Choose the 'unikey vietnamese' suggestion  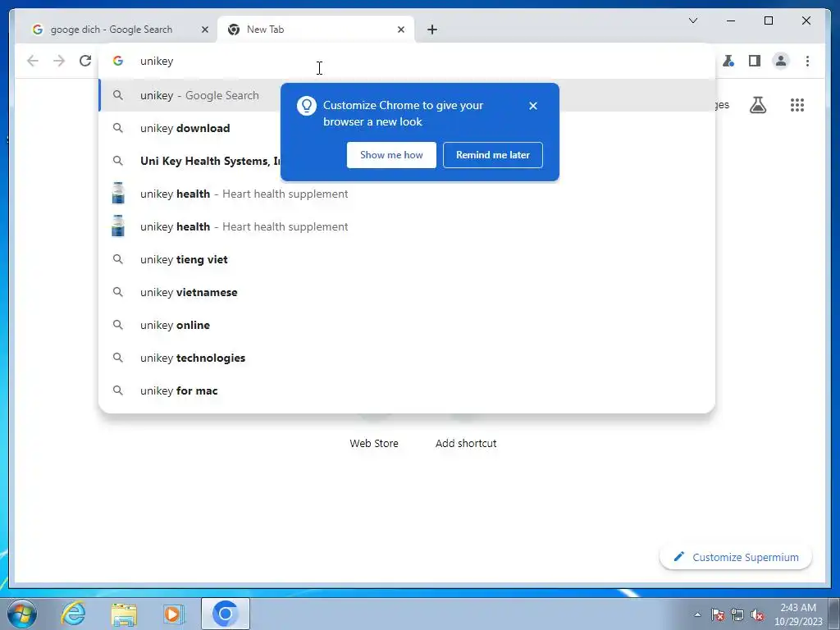click(407, 292)
